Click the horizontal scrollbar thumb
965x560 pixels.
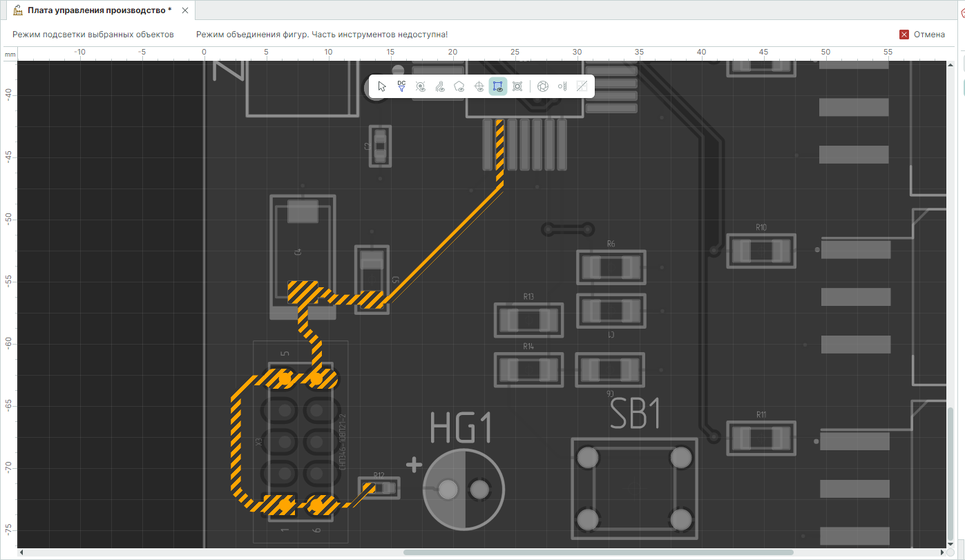tap(598, 552)
